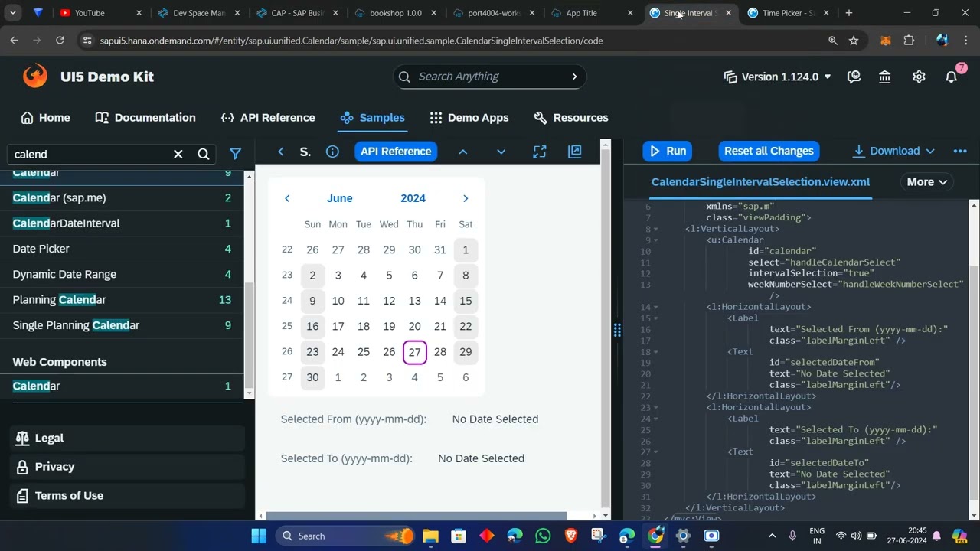The height and width of the screenshot is (551, 980).
Task: Open WhatsApp from taskbar
Action: pyautogui.click(x=543, y=536)
